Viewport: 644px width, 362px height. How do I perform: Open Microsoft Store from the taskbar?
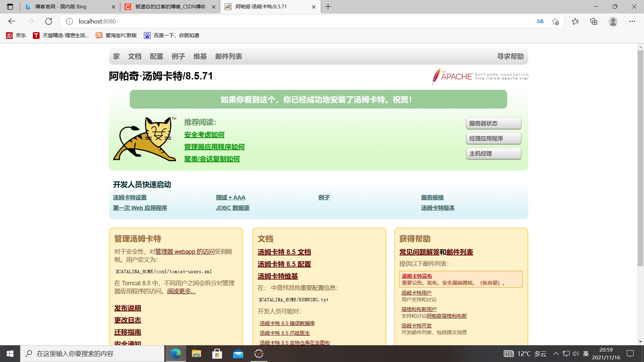217,354
